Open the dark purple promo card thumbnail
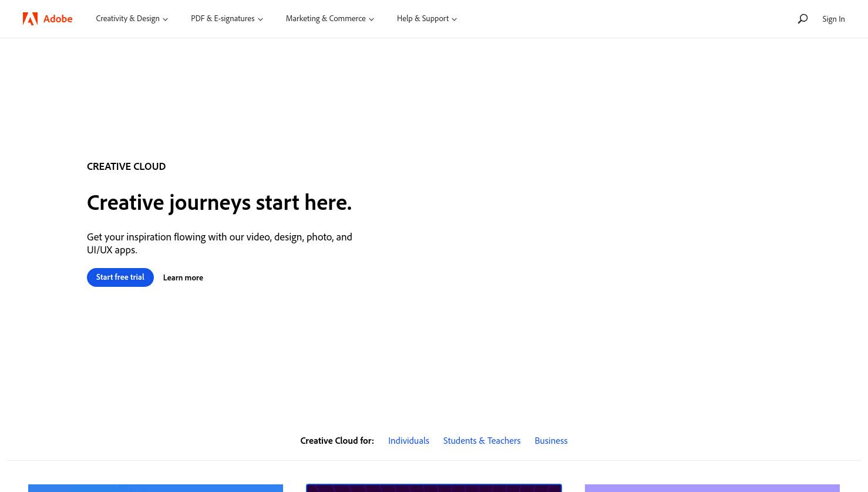Screen dimensions: 868x492 [434, 488]
